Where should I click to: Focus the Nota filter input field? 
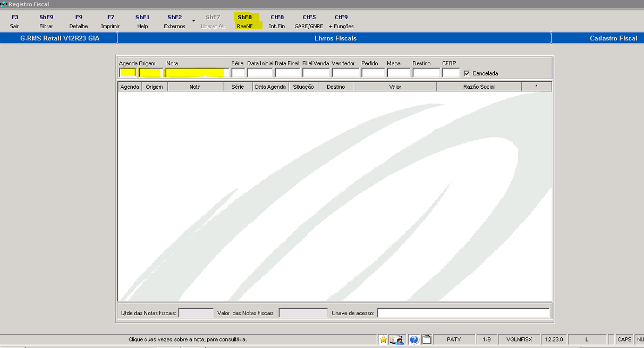point(197,73)
